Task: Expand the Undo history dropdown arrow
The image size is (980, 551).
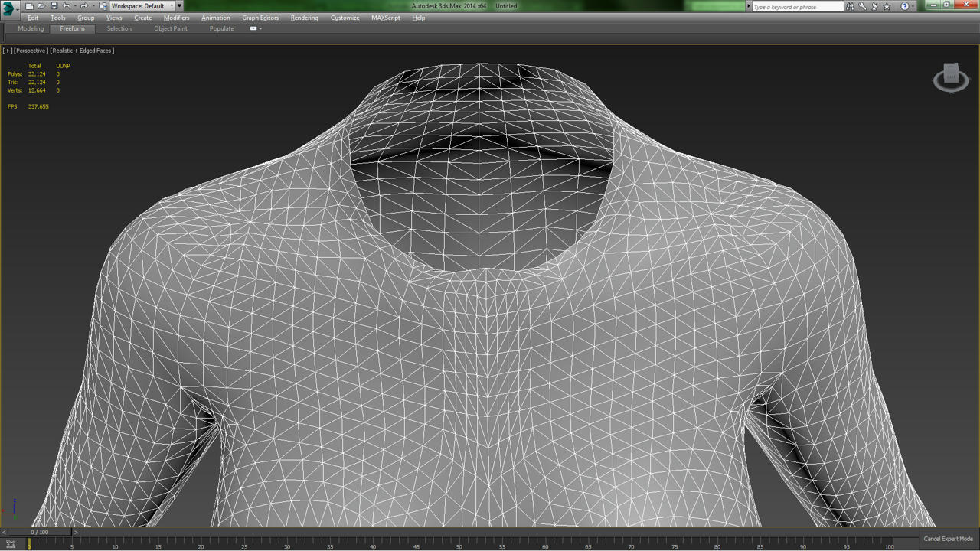Action: click(75, 6)
